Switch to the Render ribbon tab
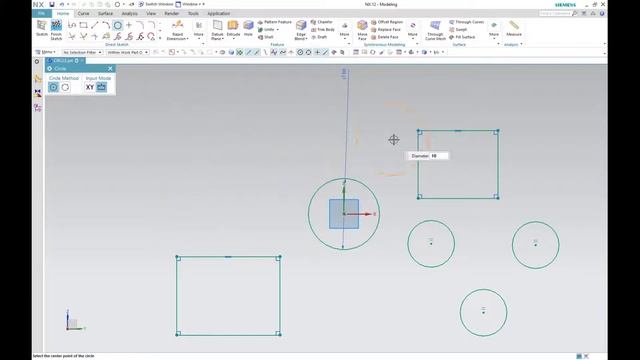 pos(171,13)
